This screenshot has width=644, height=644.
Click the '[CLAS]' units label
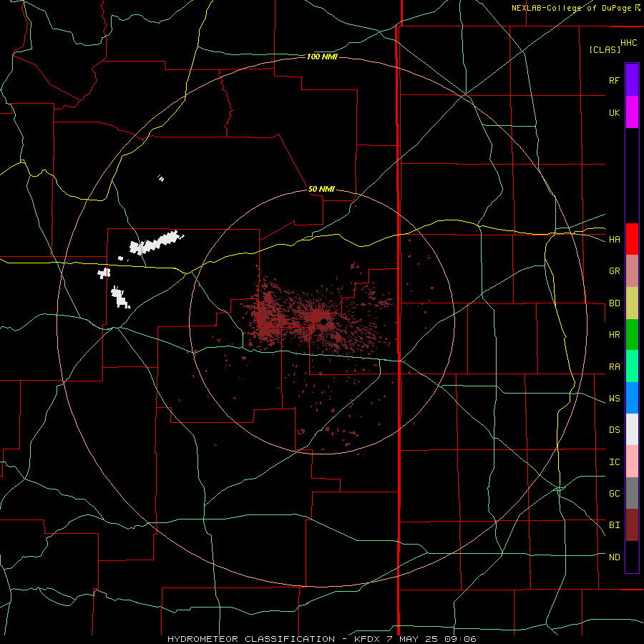pyautogui.click(x=605, y=49)
